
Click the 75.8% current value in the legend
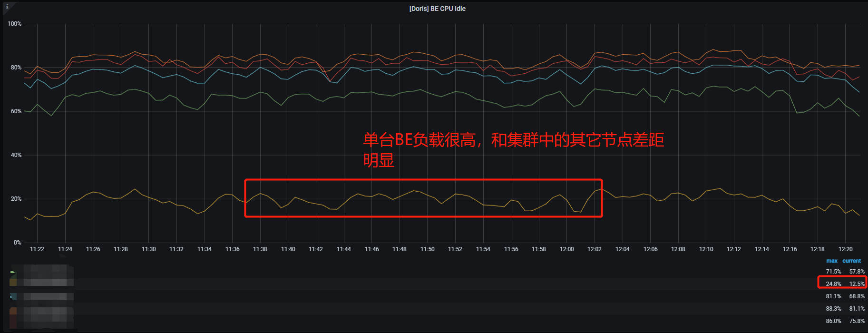click(857, 321)
